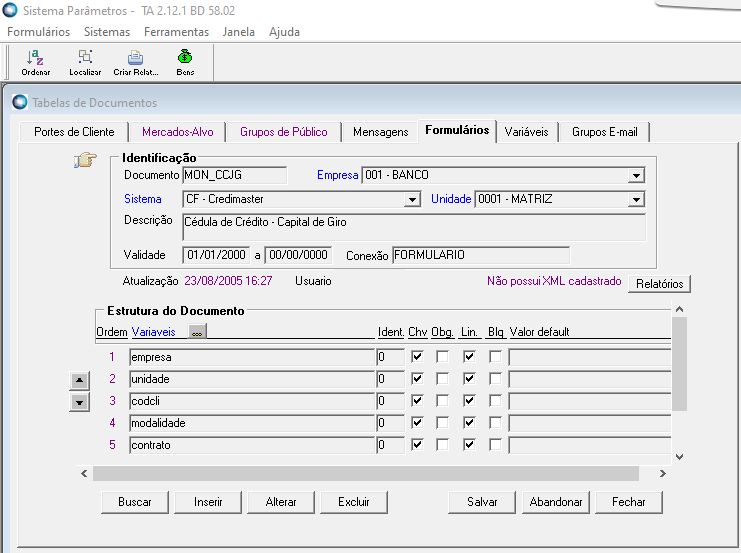Click the Criar Relat... printer icon
This screenshot has height=553, width=741.
(x=136, y=62)
